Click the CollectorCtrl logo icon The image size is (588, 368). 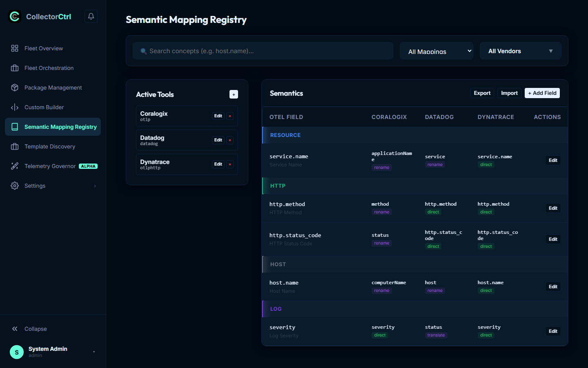point(15,16)
